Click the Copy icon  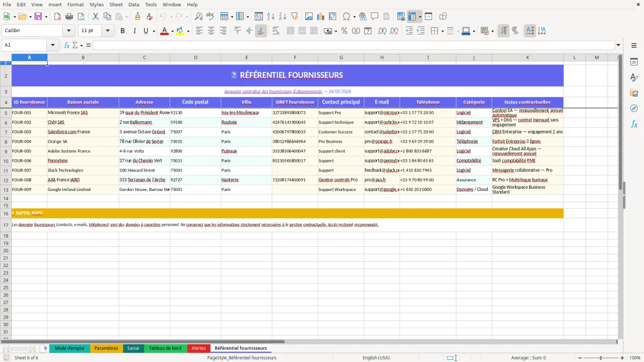107,17
